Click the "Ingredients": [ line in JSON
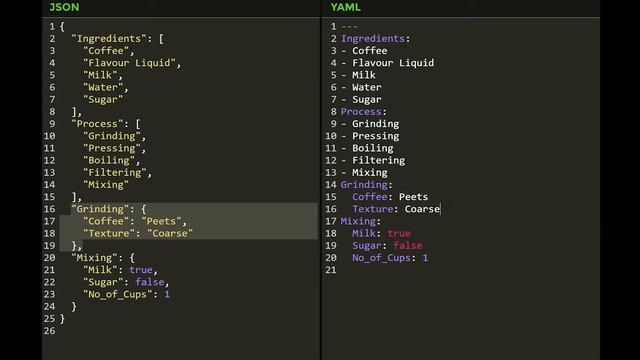 (x=118, y=39)
